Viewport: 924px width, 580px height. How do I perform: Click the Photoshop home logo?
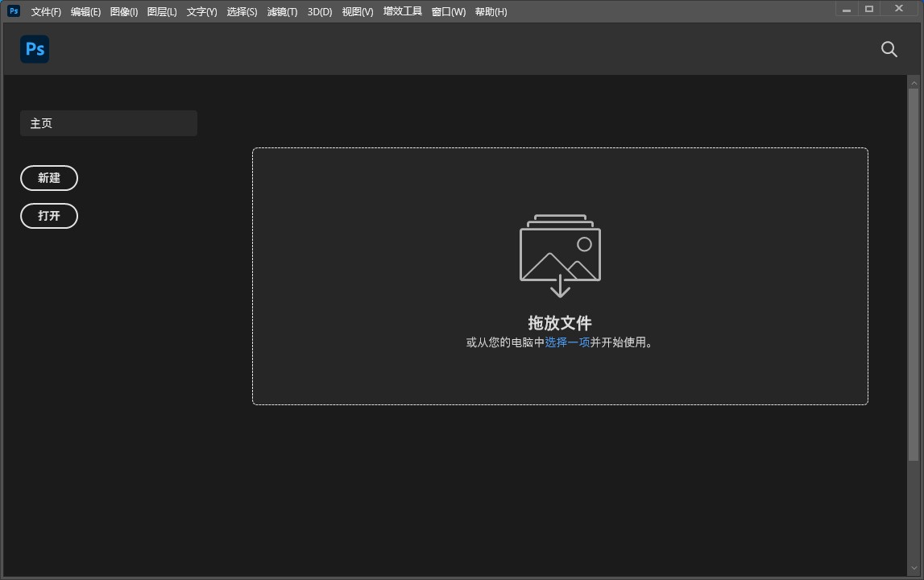(35, 49)
